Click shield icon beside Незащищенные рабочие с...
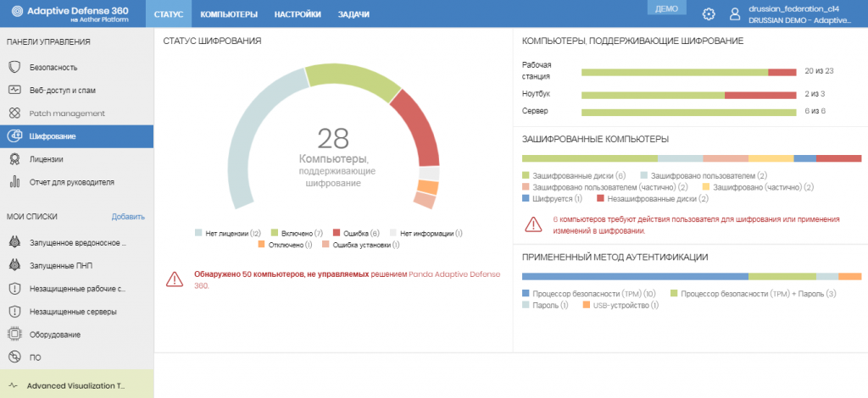868x398 pixels. (15, 289)
